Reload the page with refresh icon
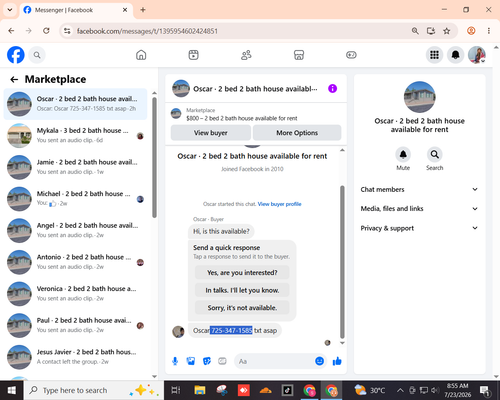 coord(46,31)
